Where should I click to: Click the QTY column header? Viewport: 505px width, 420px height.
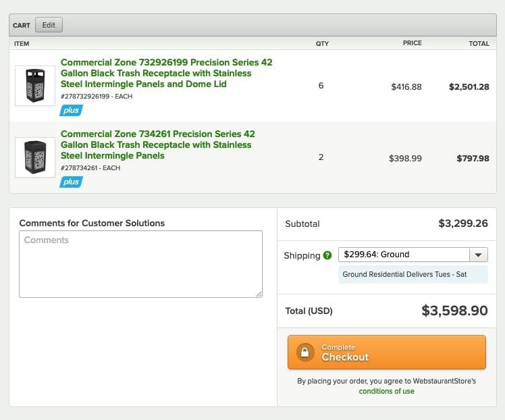(322, 43)
